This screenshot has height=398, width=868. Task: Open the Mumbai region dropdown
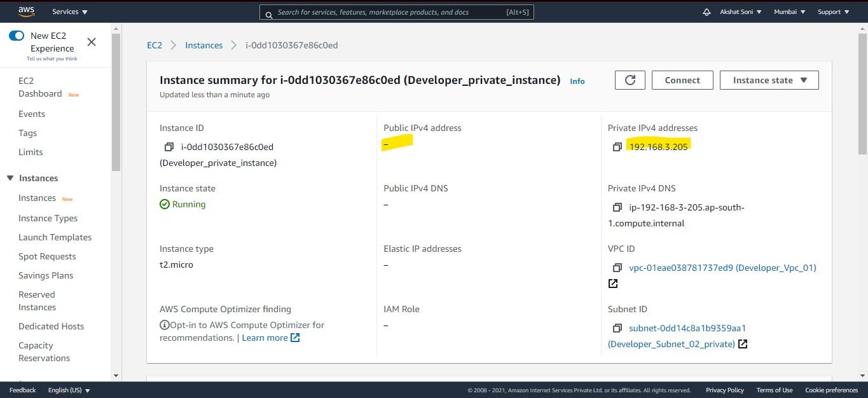click(790, 12)
